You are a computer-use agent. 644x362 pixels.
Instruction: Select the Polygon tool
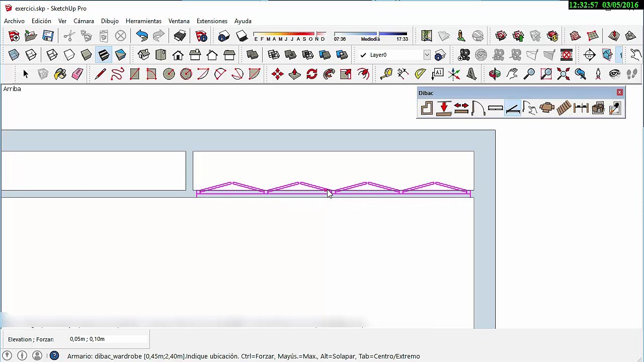(x=186, y=74)
